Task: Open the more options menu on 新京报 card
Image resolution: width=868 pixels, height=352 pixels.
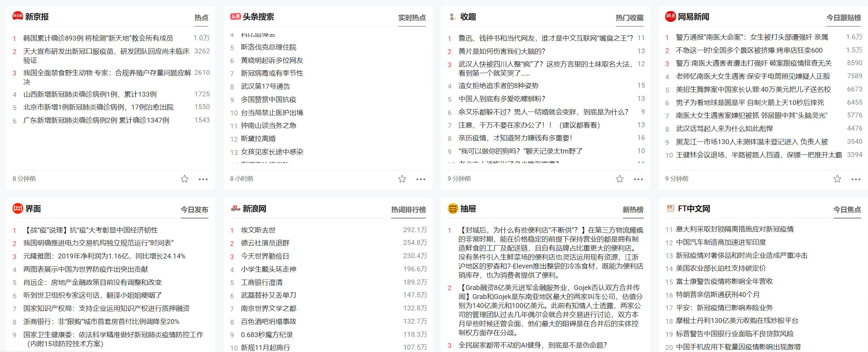Action: 203,179
